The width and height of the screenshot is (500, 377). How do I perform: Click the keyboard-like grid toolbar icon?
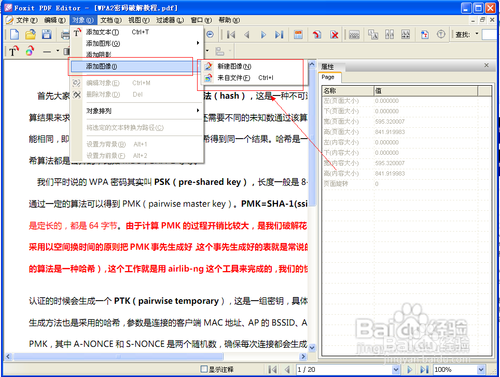tap(354, 34)
